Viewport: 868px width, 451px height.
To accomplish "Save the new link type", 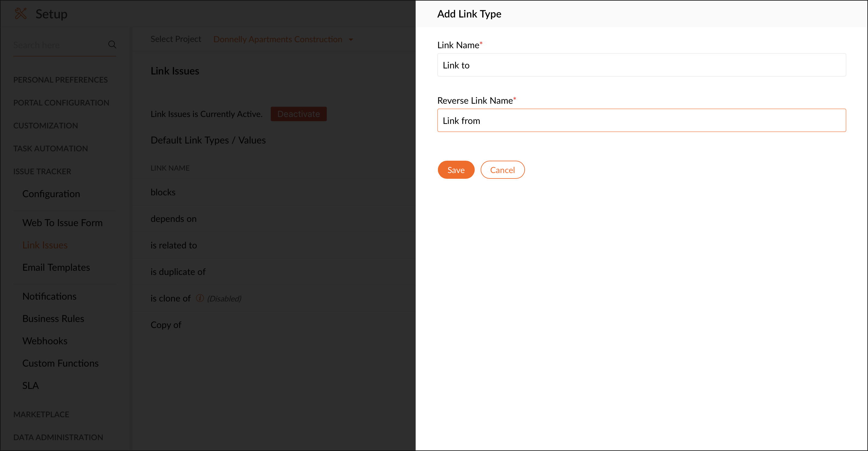I will pyautogui.click(x=456, y=170).
